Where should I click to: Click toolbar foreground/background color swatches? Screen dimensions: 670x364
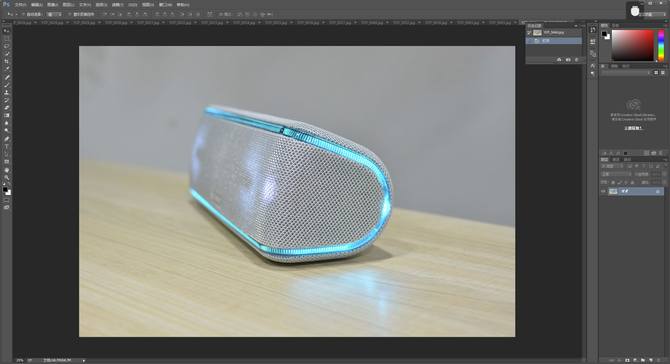point(6,191)
